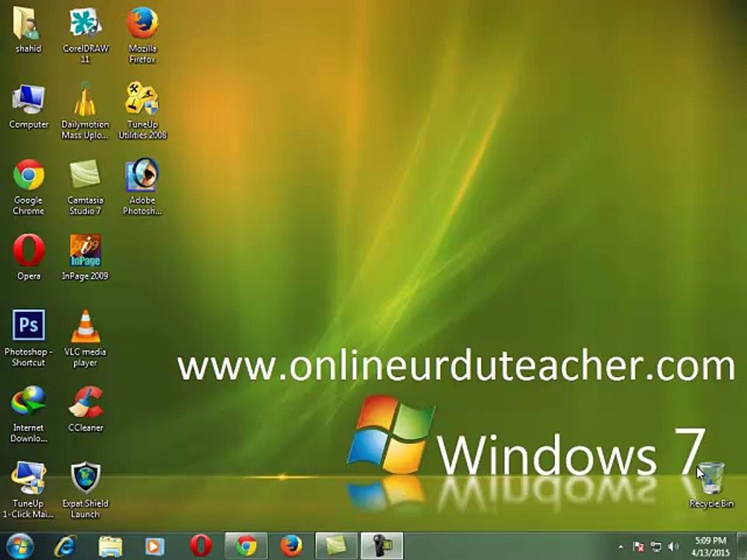
Task: Click the Firefox icon in taskbar
Action: pyautogui.click(x=291, y=546)
